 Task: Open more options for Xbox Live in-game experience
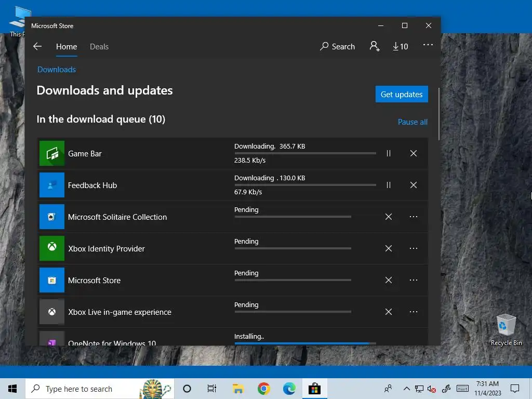tap(413, 312)
